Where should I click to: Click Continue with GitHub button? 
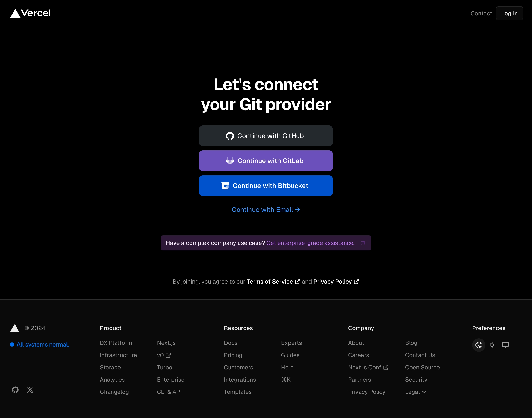pyautogui.click(x=266, y=136)
